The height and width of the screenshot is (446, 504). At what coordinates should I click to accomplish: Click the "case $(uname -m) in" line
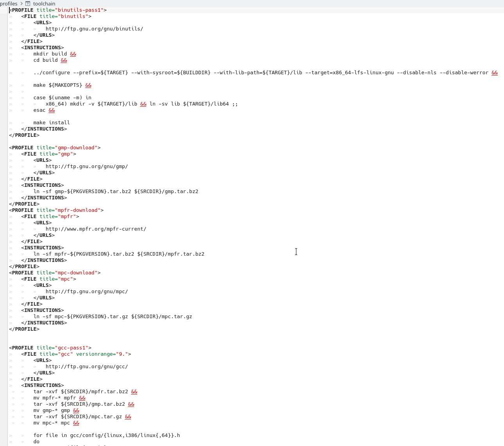click(62, 98)
